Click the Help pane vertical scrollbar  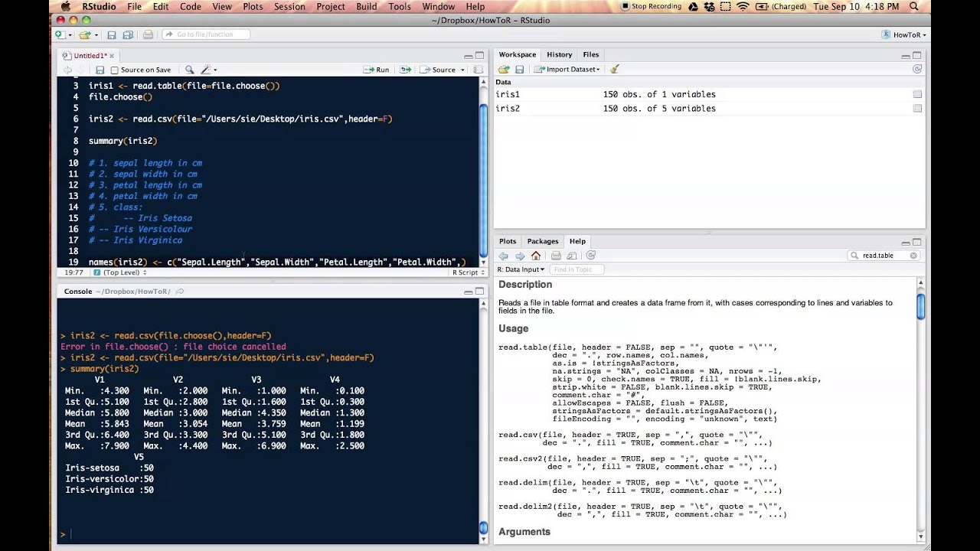[921, 306]
